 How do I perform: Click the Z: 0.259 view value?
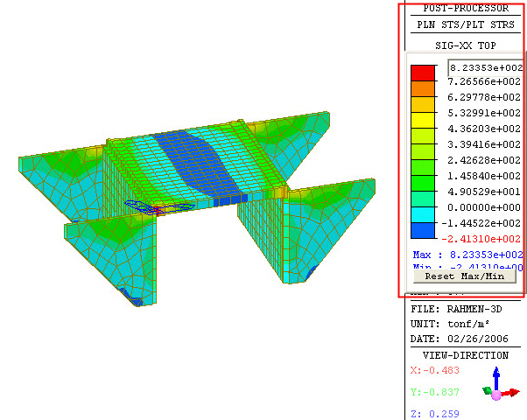click(x=435, y=414)
